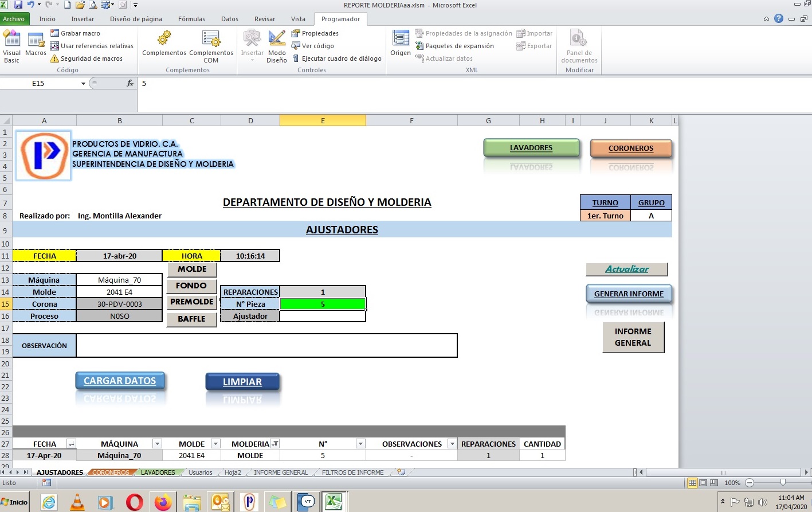Expand the MOLDERIA filter dropdown
The height and width of the screenshot is (512, 812).
tap(275, 444)
